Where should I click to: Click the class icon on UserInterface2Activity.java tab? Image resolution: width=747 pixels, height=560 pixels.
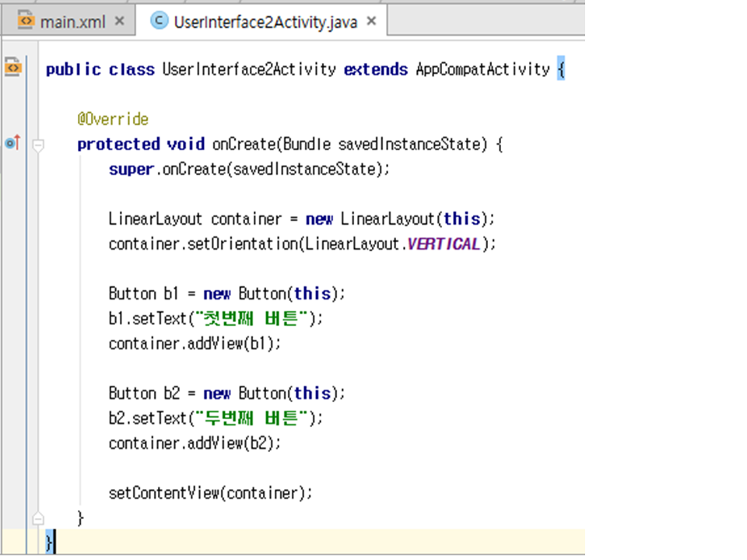160,21
